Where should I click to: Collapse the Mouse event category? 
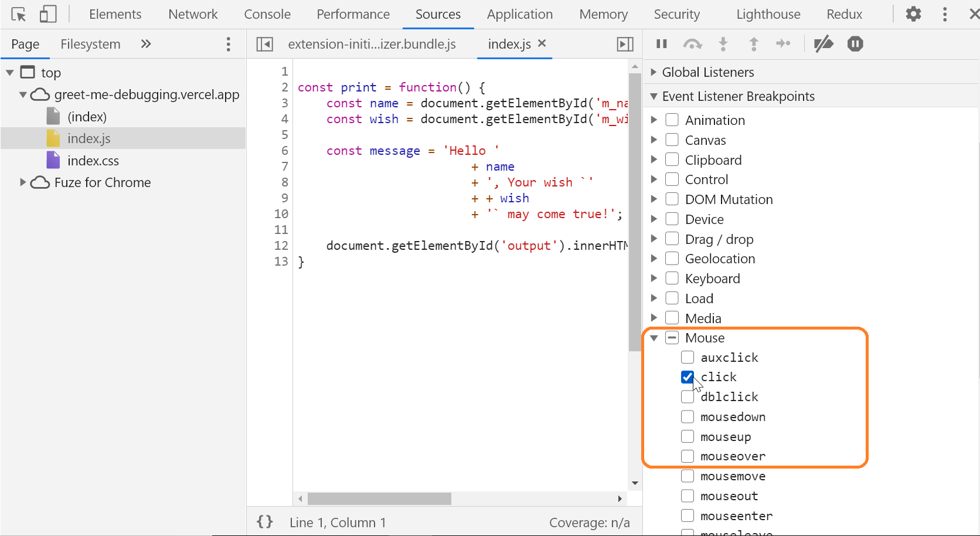654,338
